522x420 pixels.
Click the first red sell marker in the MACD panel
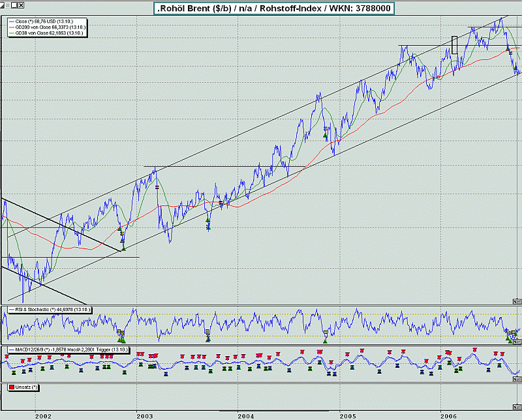pyautogui.click(x=7, y=357)
